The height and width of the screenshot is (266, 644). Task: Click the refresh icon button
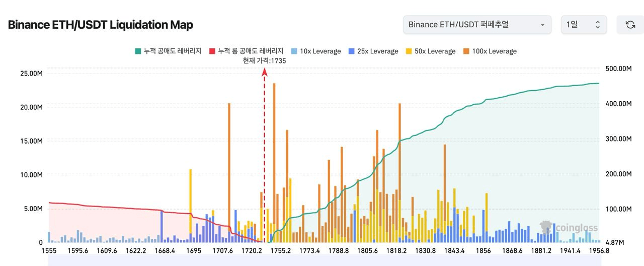(630, 25)
